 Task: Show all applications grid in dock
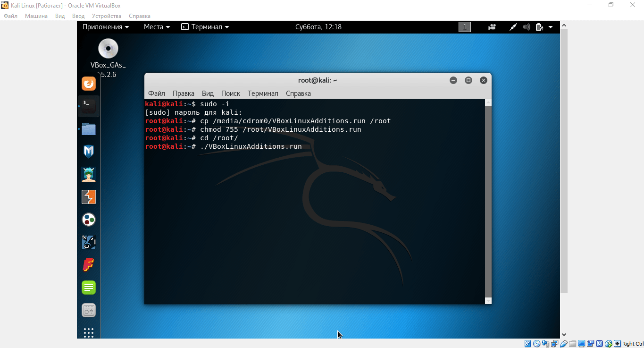[x=89, y=332]
